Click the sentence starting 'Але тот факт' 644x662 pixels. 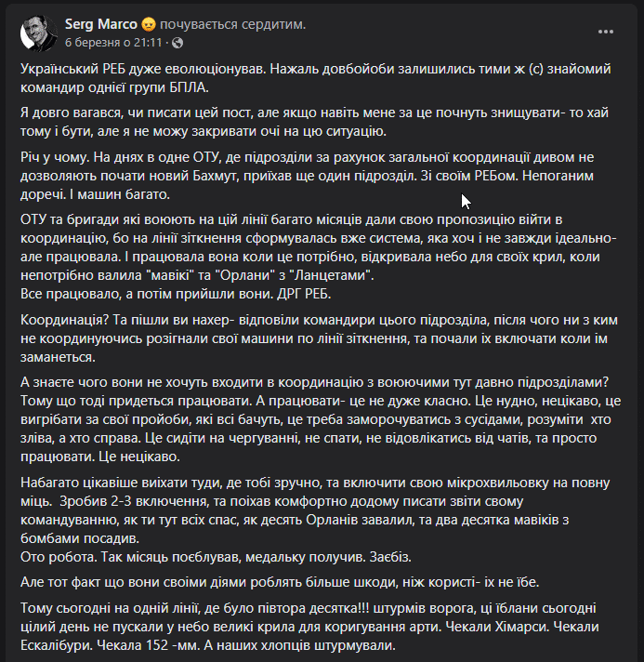(280, 582)
